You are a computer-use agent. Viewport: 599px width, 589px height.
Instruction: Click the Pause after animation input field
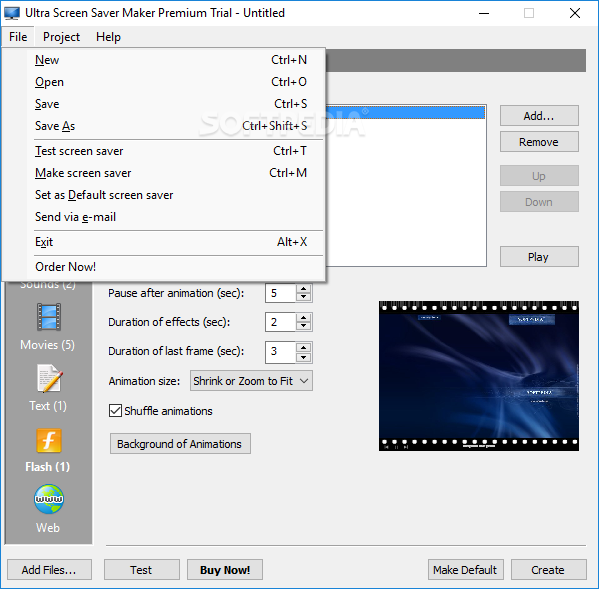point(281,293)
